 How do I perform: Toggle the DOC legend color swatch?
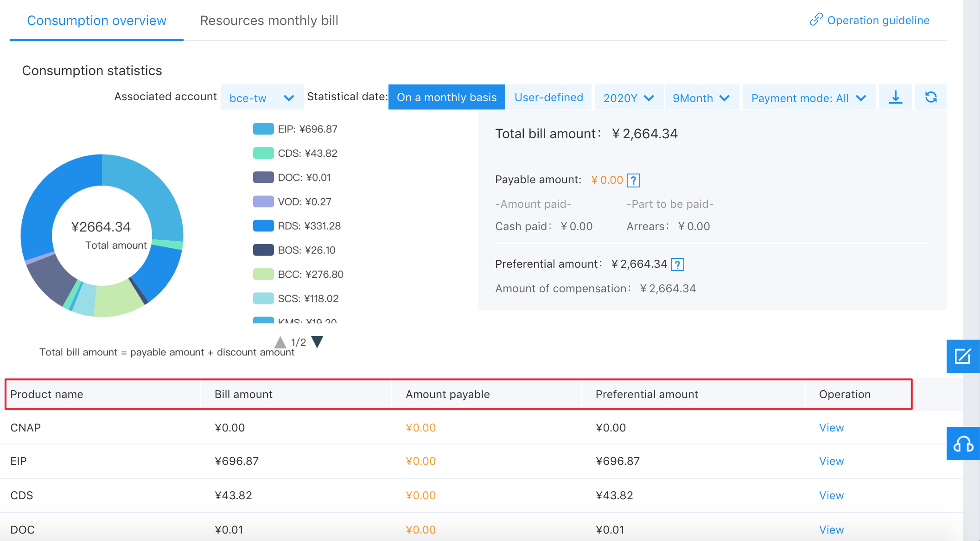tap(263, 177)
